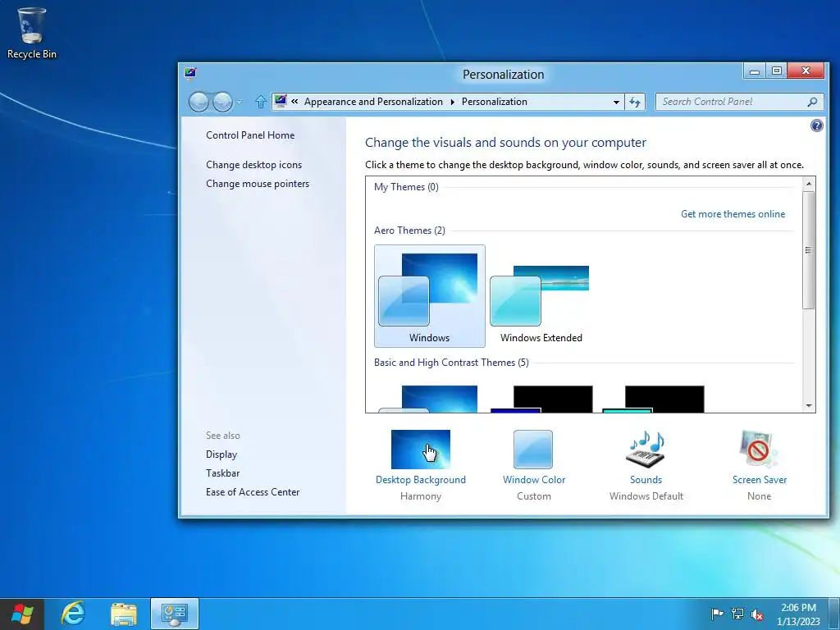The width and height of the screenshot is (840, 630).
Task: Select the Windows Extended theme
Action: (x=541, y=296)
